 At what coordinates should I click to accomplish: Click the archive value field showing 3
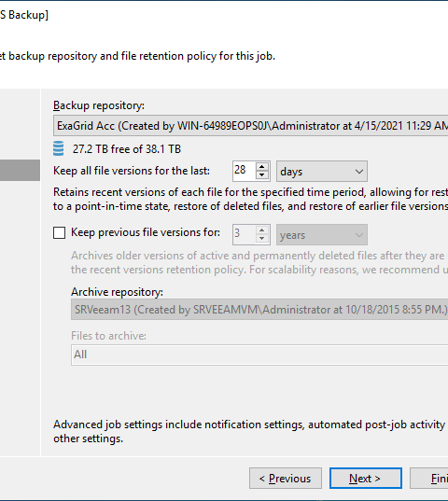[x=245, y=234]
